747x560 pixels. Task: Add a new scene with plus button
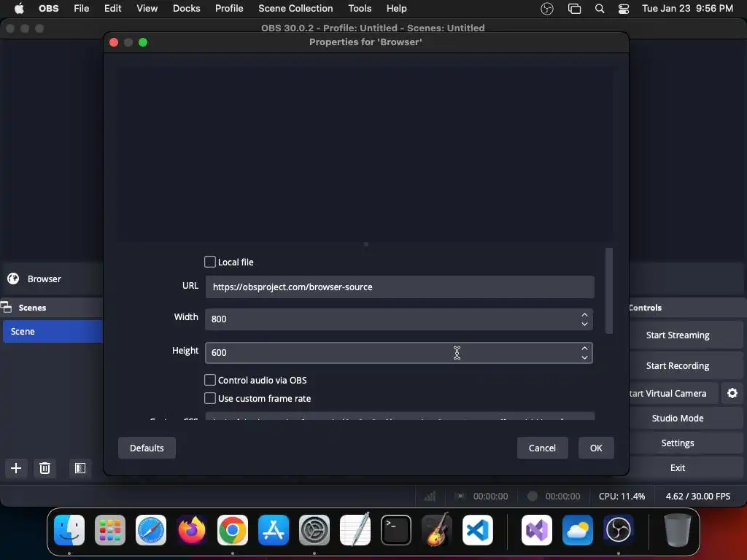[16, 468]
